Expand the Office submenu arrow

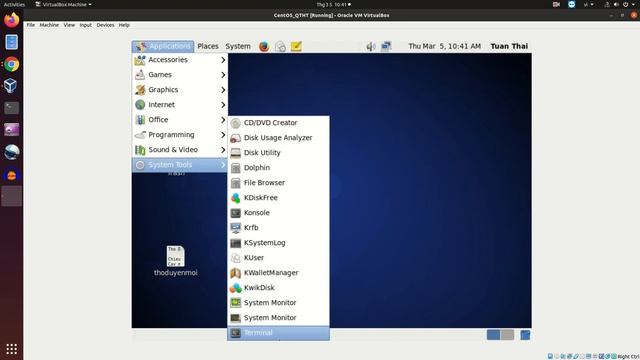tap(223, 120)
